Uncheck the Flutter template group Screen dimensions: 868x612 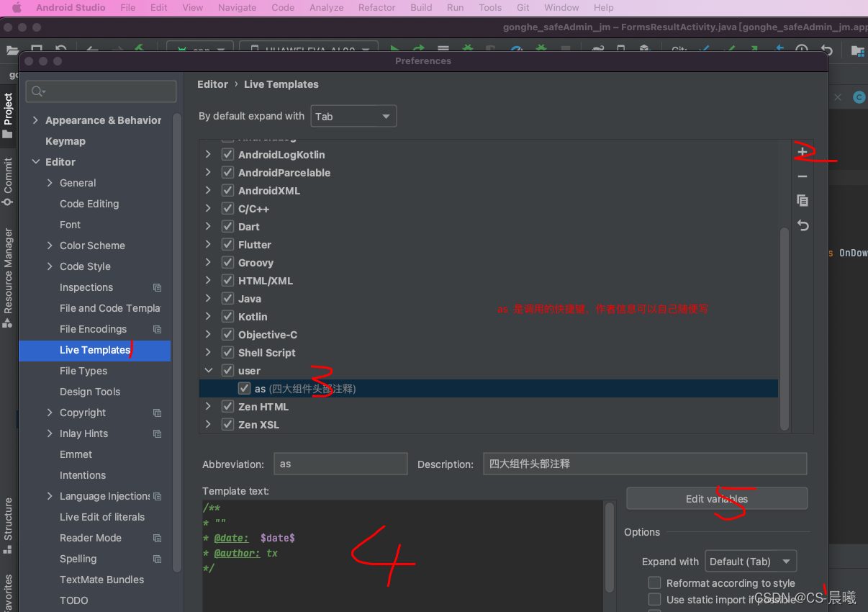click(227, 245)
